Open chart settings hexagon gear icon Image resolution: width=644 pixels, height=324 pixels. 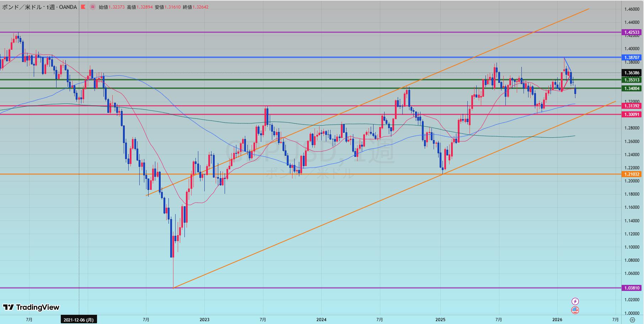(632, 320)
